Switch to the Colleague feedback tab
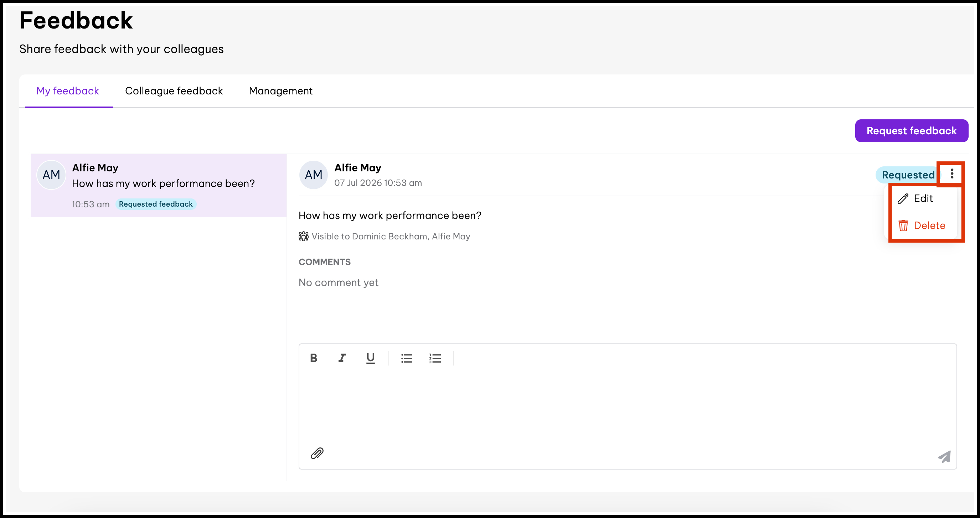 (x=174, y=91)
